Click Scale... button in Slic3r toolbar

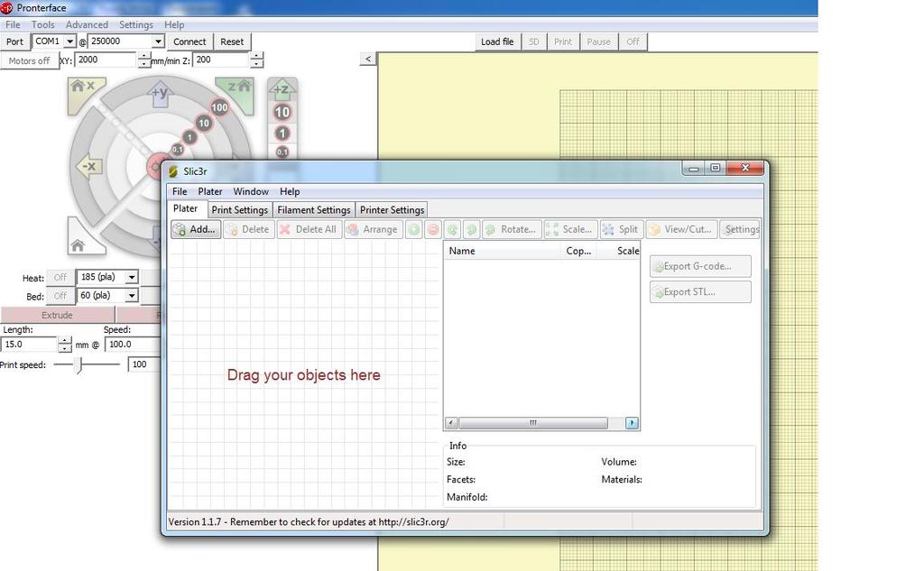[x=570, y=229]
